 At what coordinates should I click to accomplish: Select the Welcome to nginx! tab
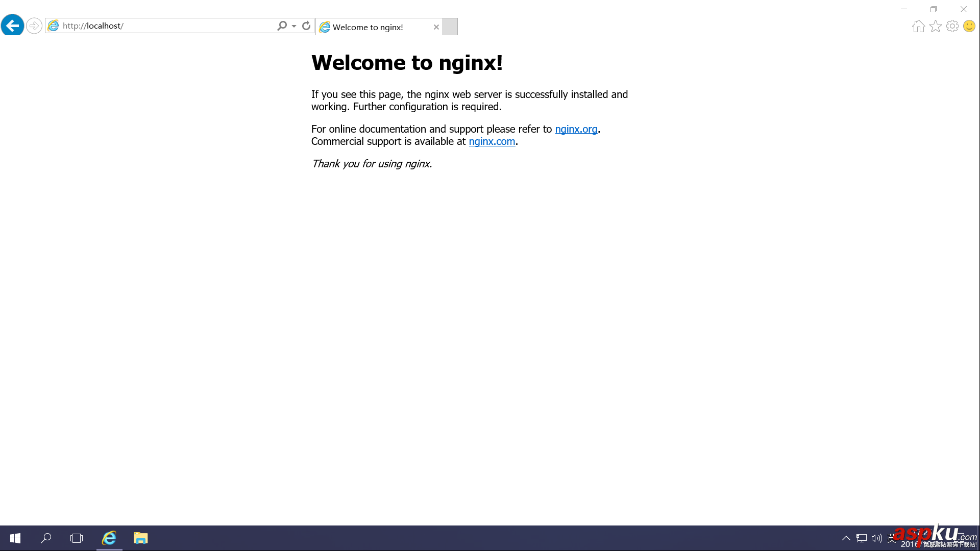coord(373,27)
